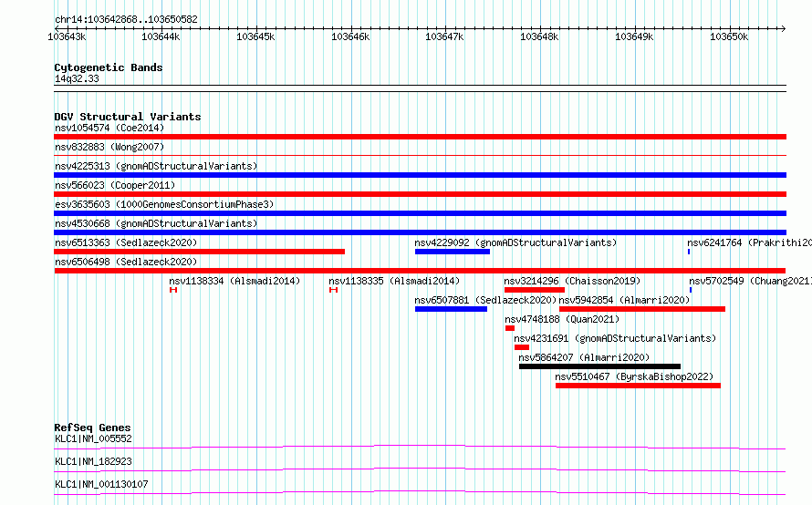The width and height of the screenshot is (812, 505).
Task: Select nsv1138335 (Alsmadi2014) label
Action: pyautogui.click(x=394, y=281)
